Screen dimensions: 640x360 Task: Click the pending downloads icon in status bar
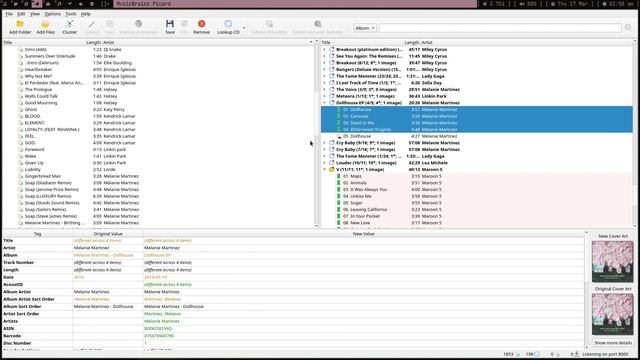(576, 354)
